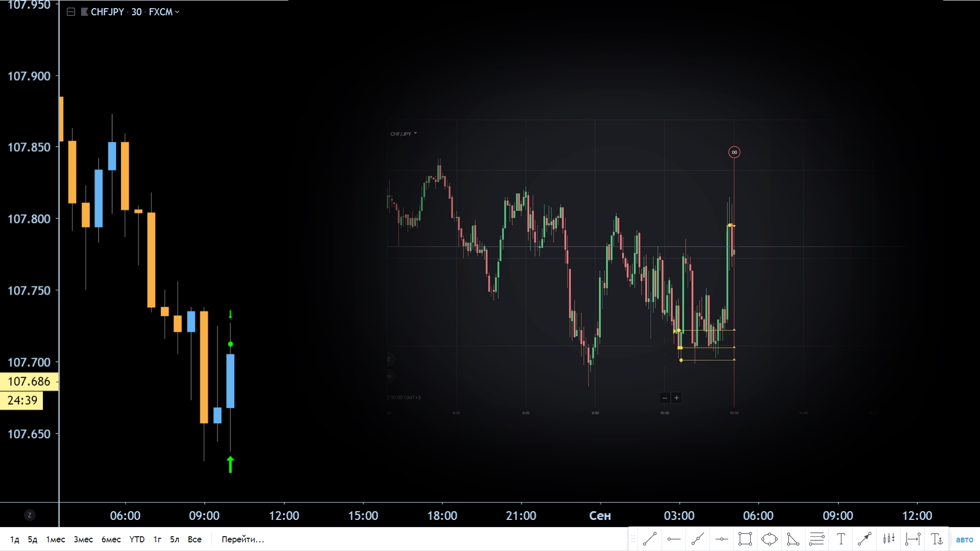Toggle auto scale 'авто' mode

click(964, 539)
